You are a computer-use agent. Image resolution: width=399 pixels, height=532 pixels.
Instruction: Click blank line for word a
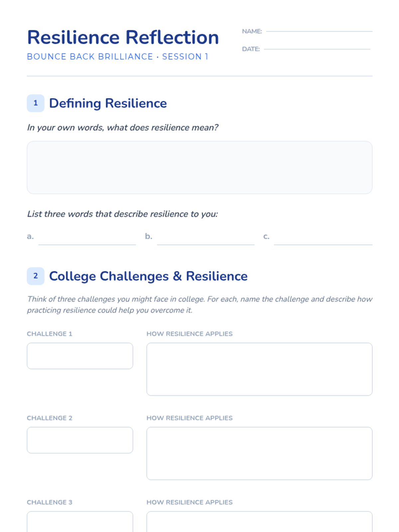click(87, 240)
